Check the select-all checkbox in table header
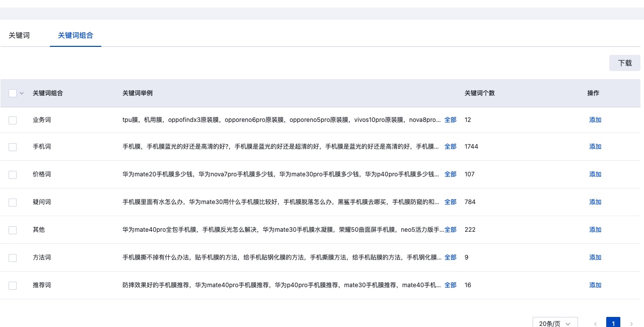The width and height of the screenshot is (644, 327). click(12, 93)
